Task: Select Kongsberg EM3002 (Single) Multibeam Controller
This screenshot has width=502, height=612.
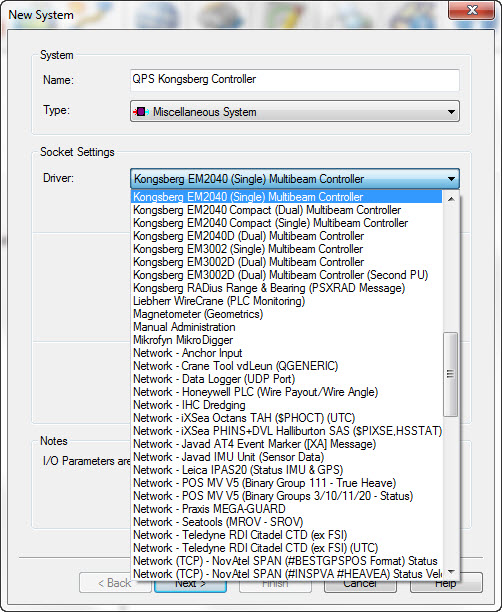Action: click(287, 249)
